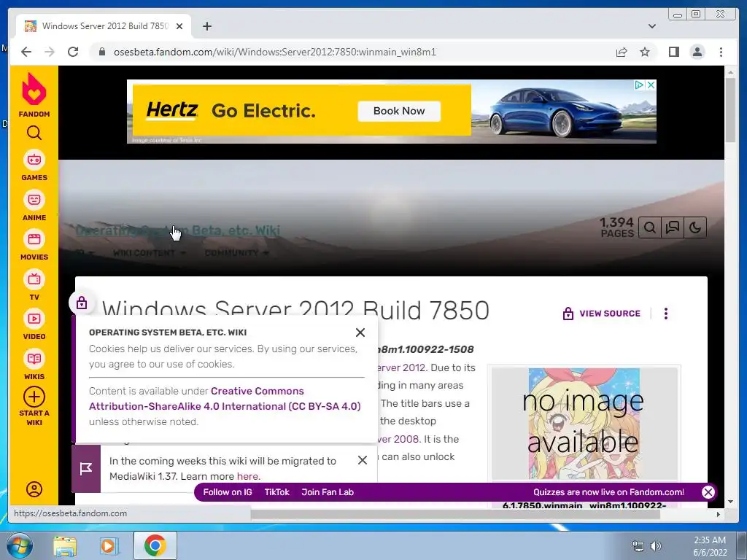
Task: Click the TikTok link
Action: 276,492
